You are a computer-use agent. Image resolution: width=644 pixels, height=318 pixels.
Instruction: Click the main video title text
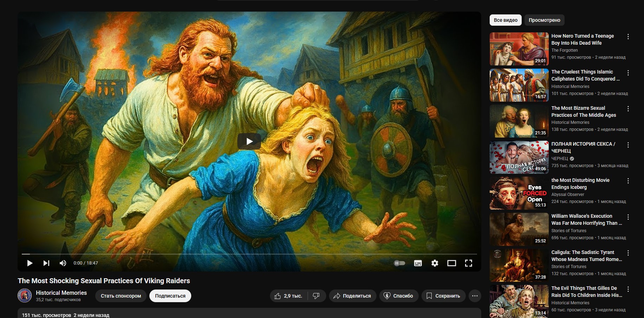[104, 281]
